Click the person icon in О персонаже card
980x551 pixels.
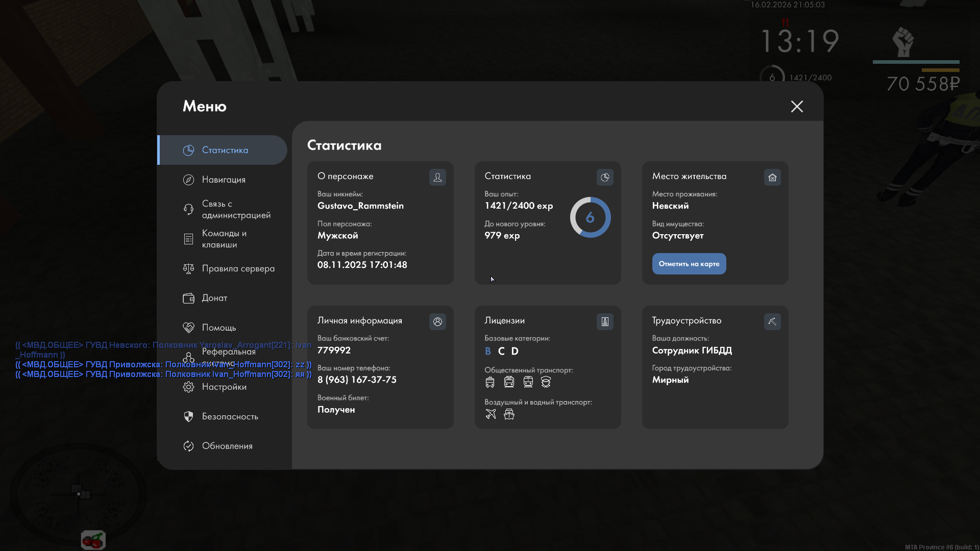437,177
